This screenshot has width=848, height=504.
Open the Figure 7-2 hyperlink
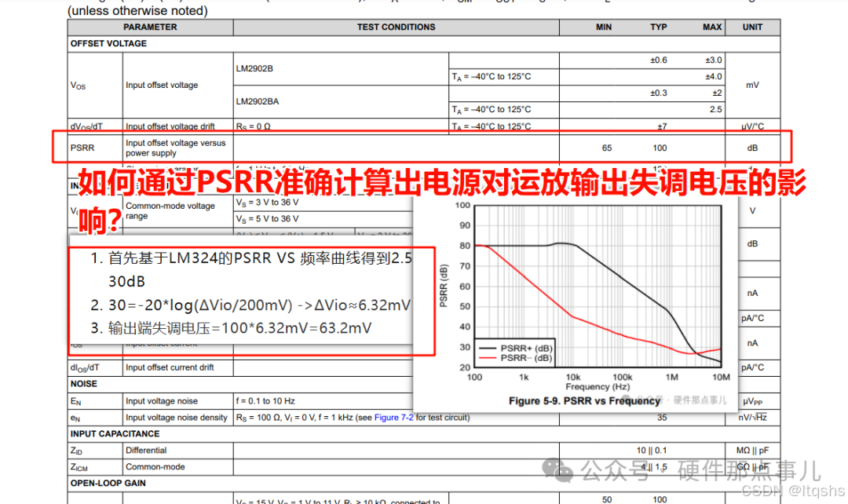pyautogui.click(x=393, y=418)
